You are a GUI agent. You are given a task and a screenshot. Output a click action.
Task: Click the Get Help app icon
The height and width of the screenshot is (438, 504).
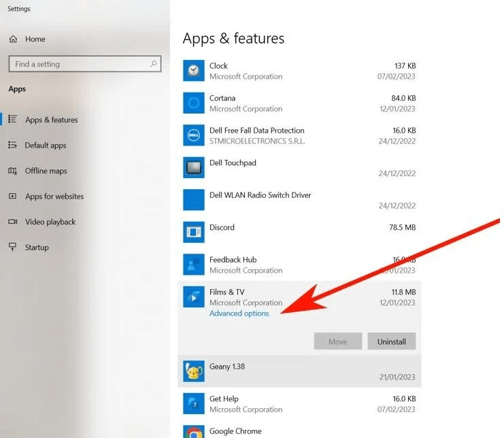193,403
